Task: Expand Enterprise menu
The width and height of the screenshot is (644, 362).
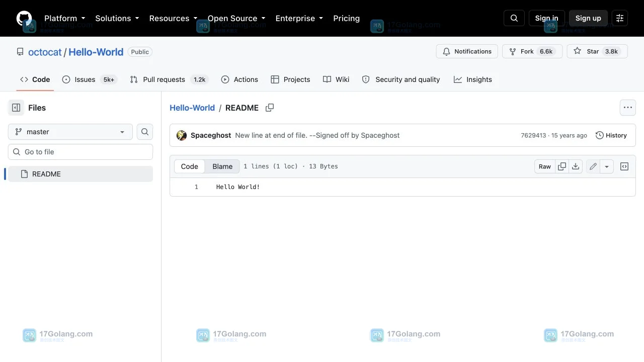Action: pyautogui.click(x=299, y=18)
